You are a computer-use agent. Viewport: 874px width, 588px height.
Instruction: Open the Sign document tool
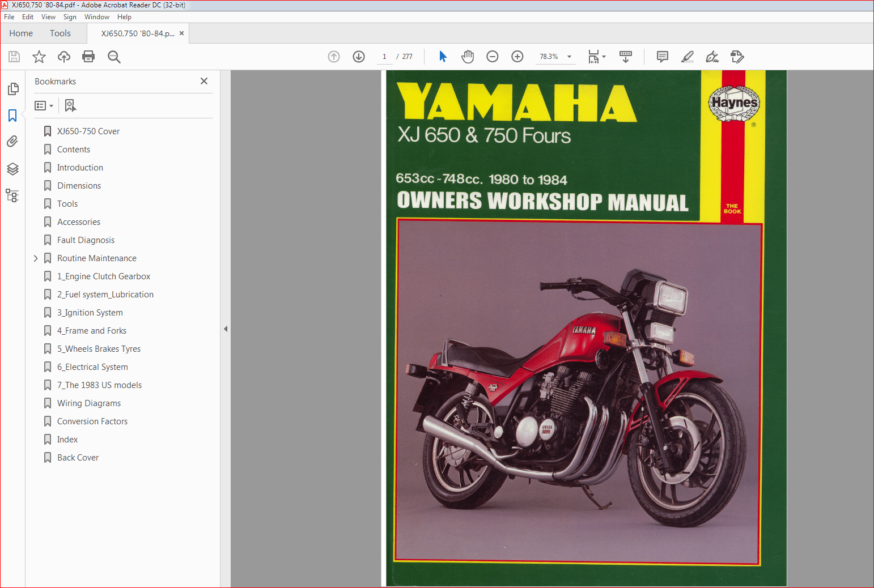click(x=712, y=57)
